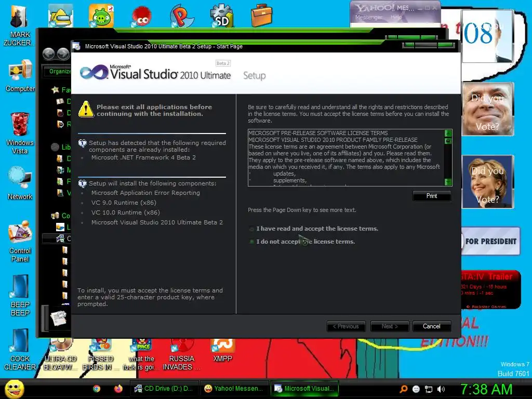Click the file preview icon in Explorer details pane
This screenshot has height=399, width=532.
point(58,317)
